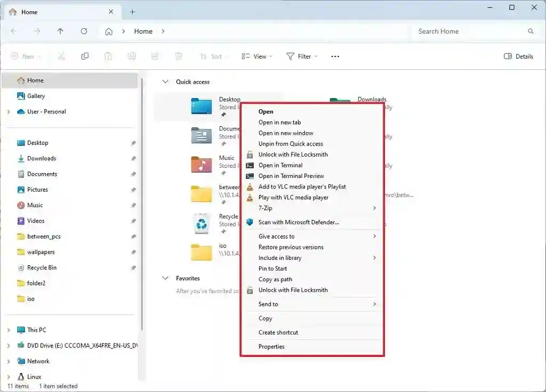The height and width of the screenshot is (392, 546).
Task: Click the Cut icon in the toolbar
Action: (61, 56)
